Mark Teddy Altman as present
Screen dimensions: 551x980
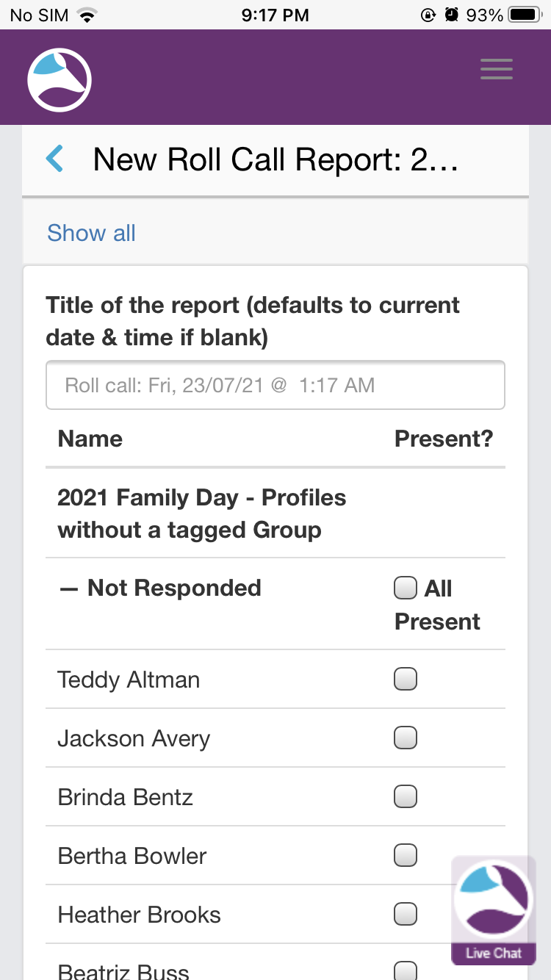tap(406, 679)
